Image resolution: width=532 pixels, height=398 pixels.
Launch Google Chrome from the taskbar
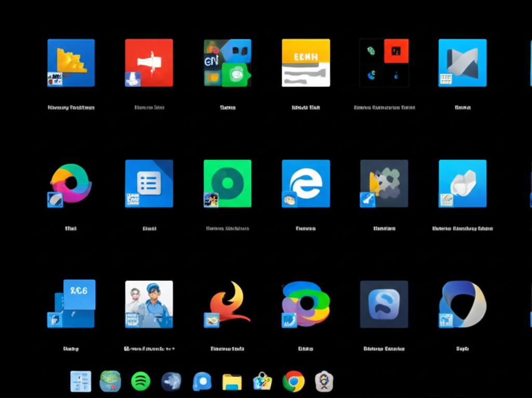[294, 381]
